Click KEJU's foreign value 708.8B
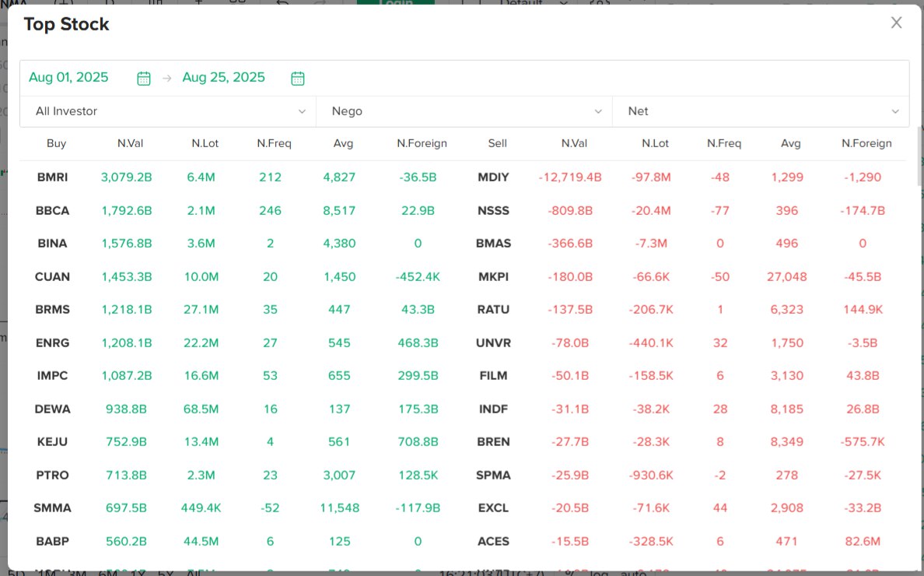The width and height of the screenshot is (924, 576). pos(418,441)
